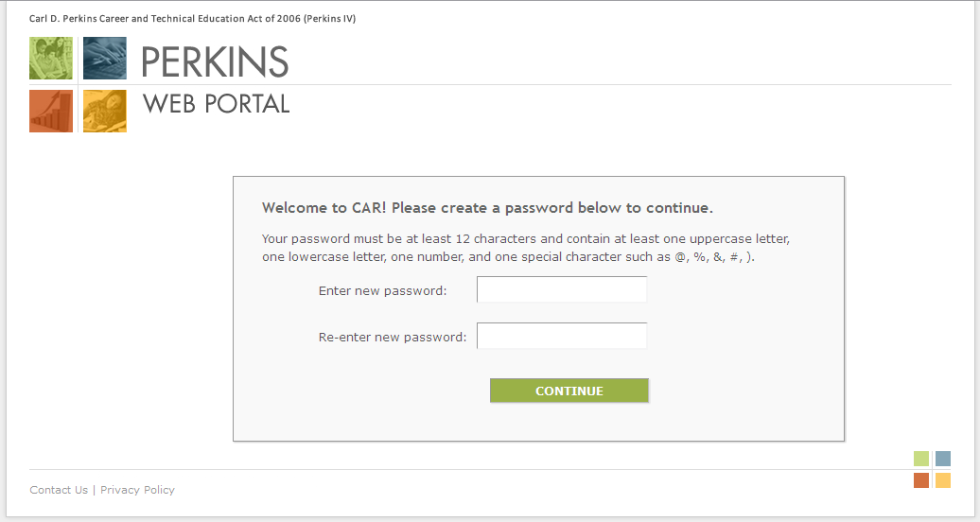980x522 pixels.
Task: Focus the Re-enter new password field
Action: (562, 336)
